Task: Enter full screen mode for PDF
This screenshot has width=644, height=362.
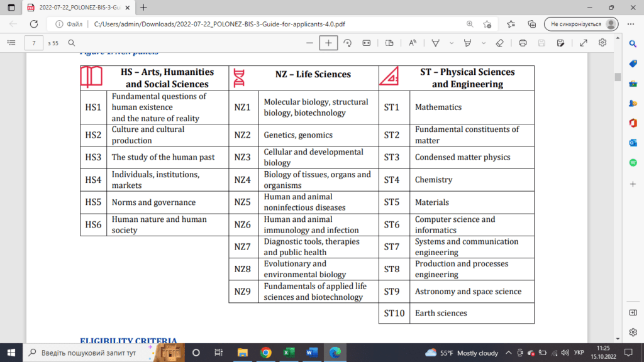Action: tap(583, 43)
